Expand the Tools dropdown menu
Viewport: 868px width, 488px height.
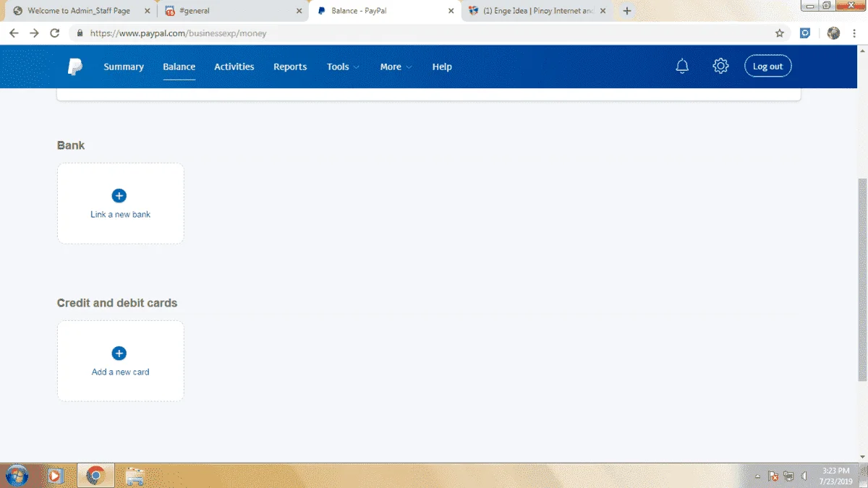point(343,67)
